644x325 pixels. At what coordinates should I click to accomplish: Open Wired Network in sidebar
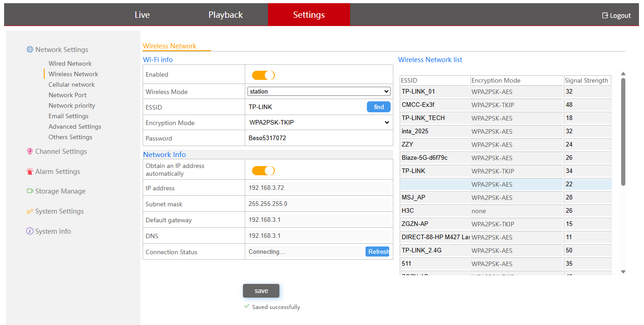pos(70,63)
